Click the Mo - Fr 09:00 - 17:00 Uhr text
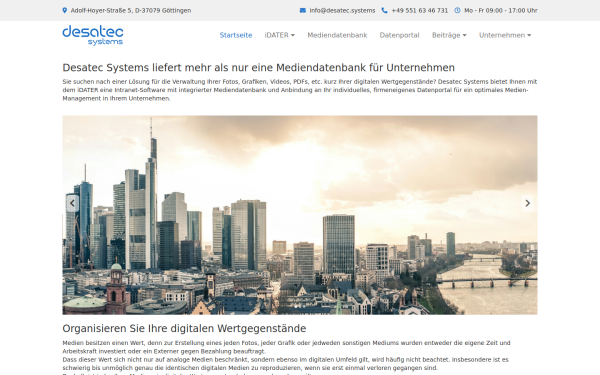 click(x=501, y=10)
